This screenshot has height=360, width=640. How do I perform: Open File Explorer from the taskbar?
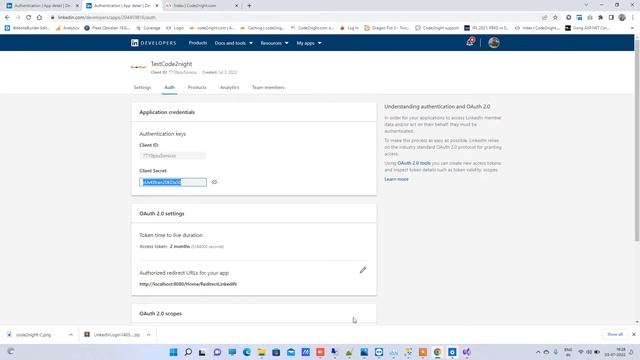pos(261,352)
